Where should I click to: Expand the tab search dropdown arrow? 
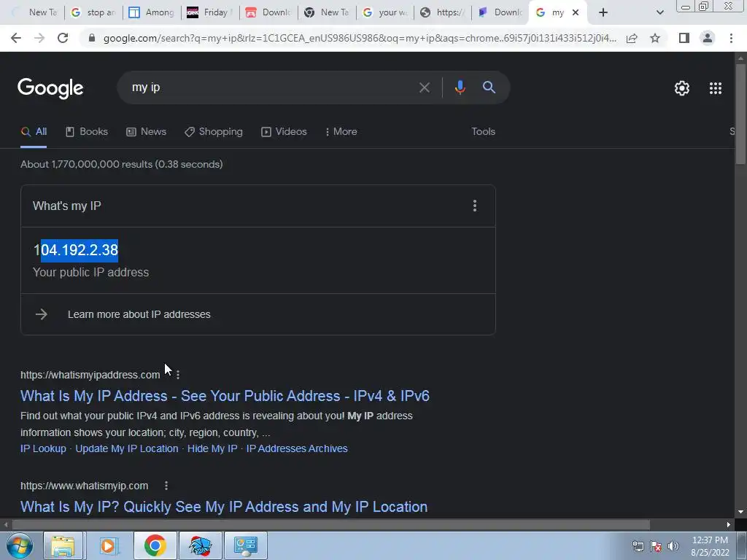659,12
